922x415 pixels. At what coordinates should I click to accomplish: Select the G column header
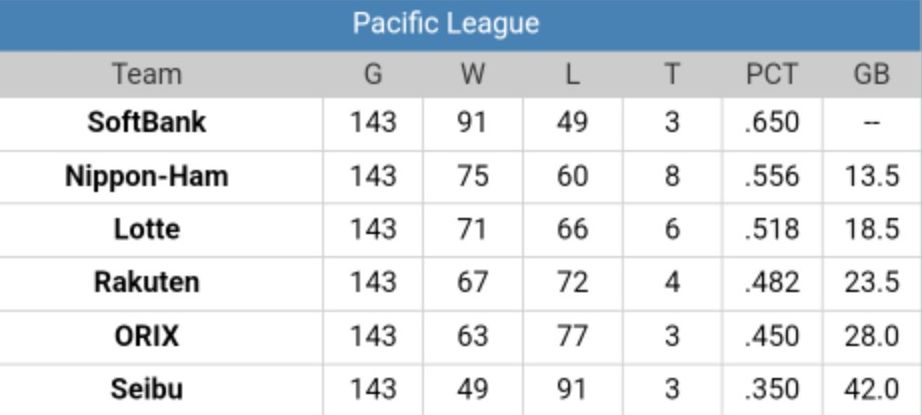tap(372, 74)
